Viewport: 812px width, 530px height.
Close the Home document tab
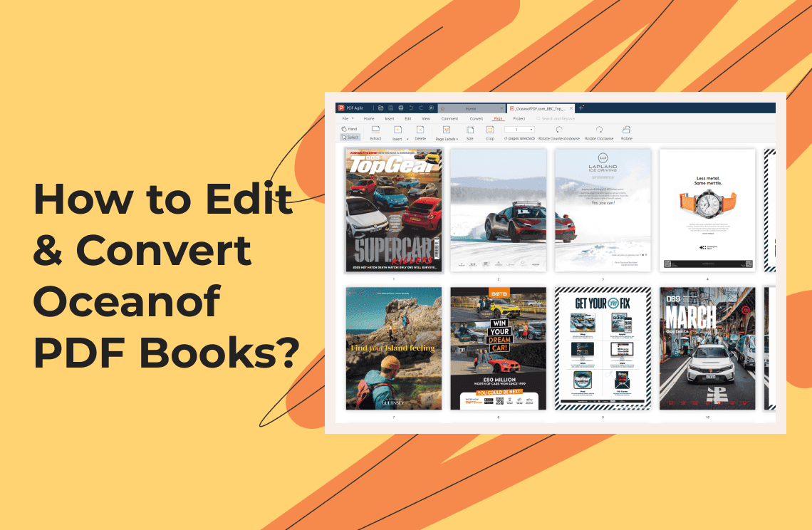coord(502,108)
